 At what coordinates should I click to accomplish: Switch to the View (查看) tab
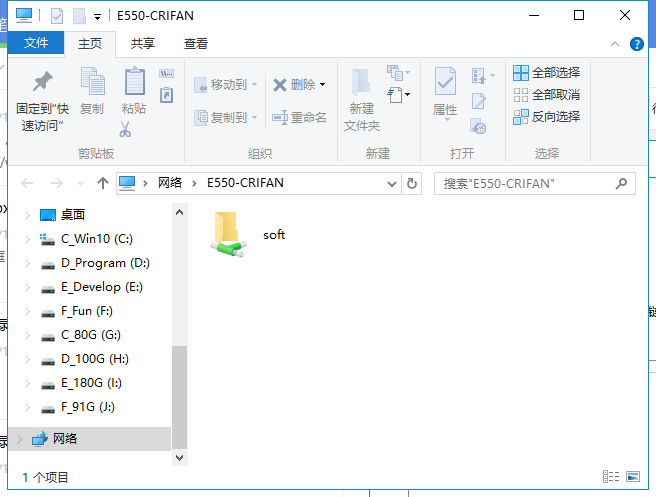195,44
